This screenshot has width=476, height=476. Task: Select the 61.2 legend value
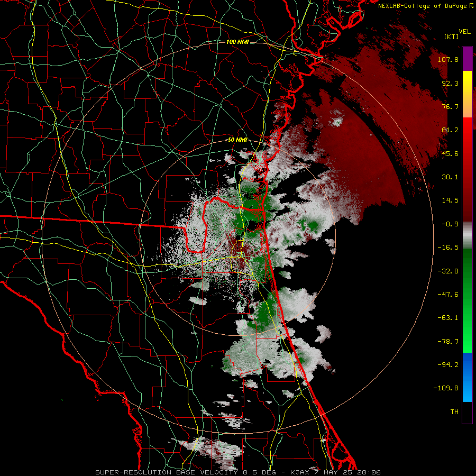coord(450,130)
